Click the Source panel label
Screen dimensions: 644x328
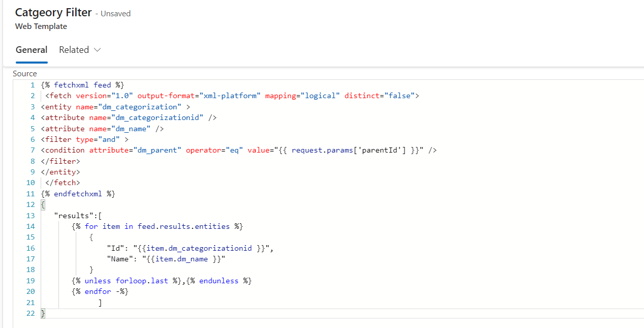[24, 73]
